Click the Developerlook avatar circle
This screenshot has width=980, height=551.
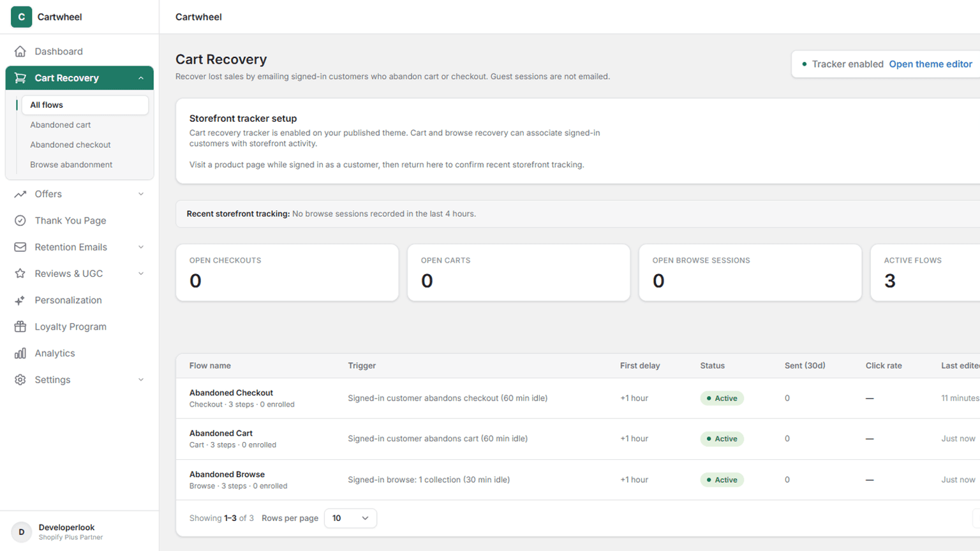[x=21, y=532]
